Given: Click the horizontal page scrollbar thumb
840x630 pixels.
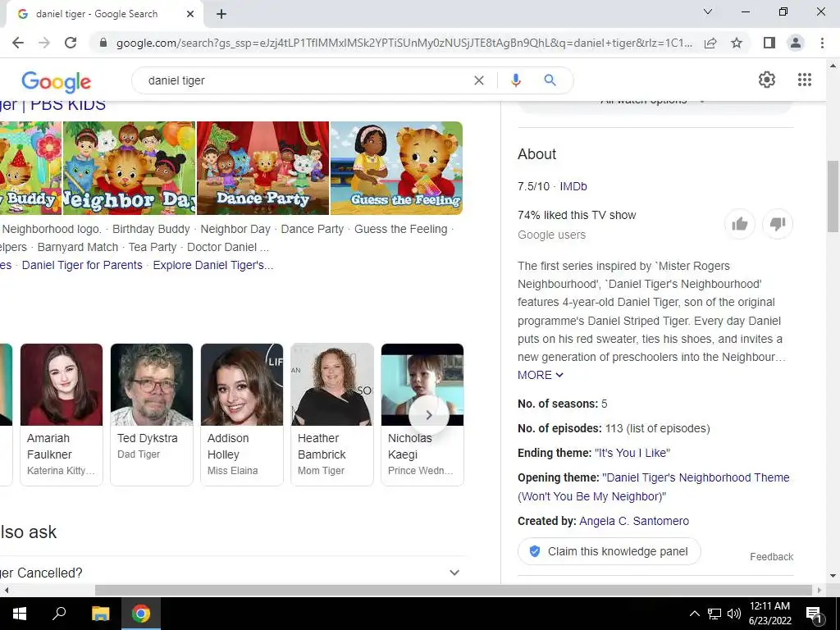Looking at the screenshot, I should (453, 590).
